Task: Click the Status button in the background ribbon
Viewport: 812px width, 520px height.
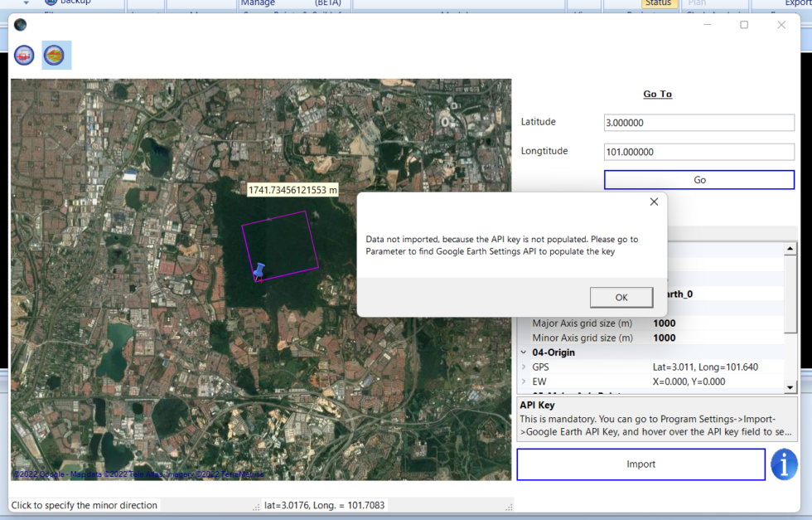Action: pyautogui.click(x=659, y=3)
